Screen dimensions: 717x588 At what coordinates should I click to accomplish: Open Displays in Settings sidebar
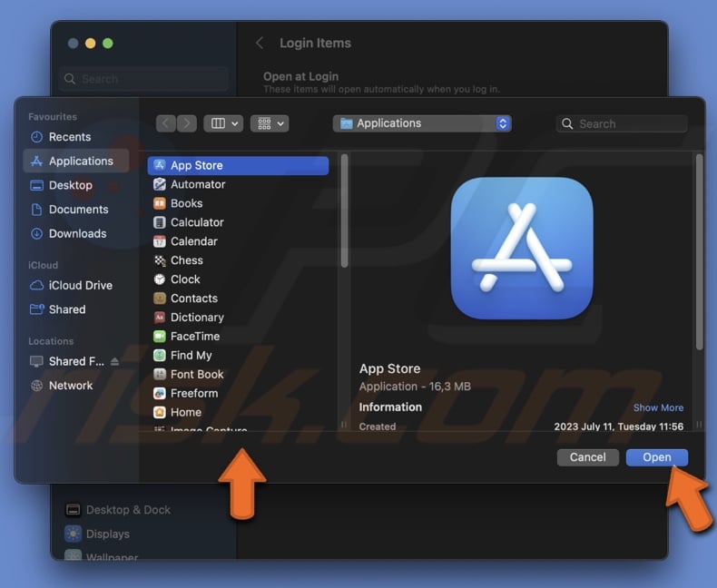[98, 534]
